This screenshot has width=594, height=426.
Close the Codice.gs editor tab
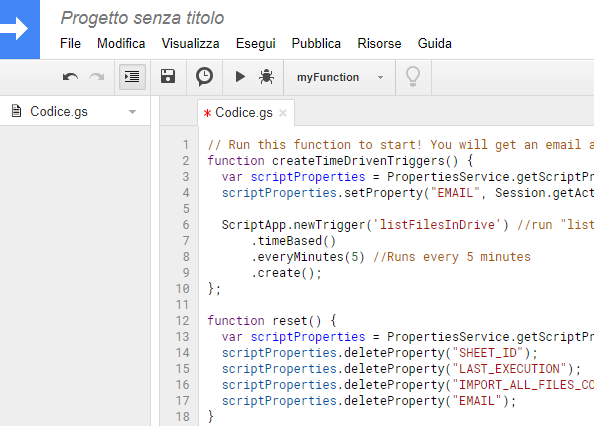[283, 113]
